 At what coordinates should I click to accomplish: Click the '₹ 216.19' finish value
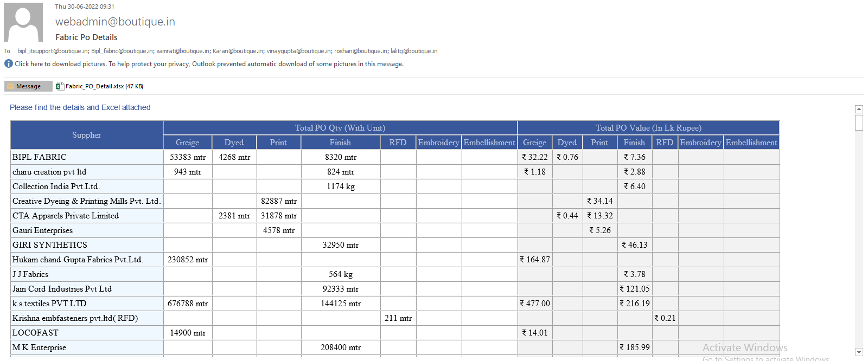click(x=635, y=304)
